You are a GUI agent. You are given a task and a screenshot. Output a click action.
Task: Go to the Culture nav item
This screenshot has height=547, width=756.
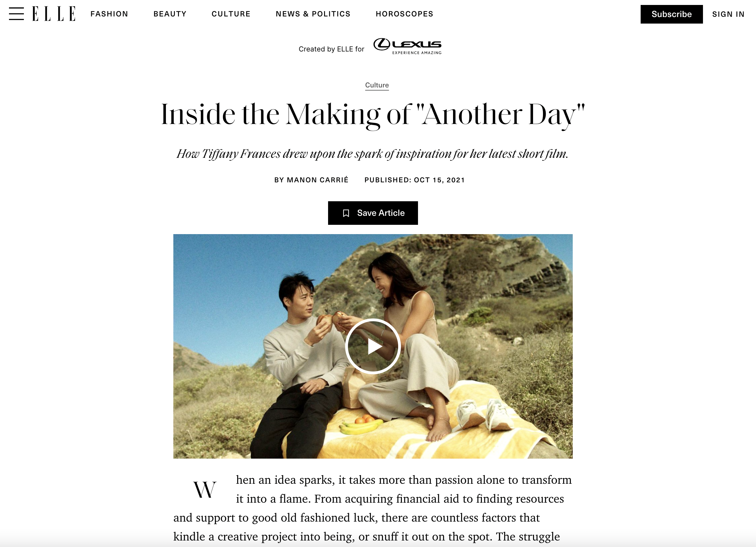pyautogui.click(x=231, y=14)
